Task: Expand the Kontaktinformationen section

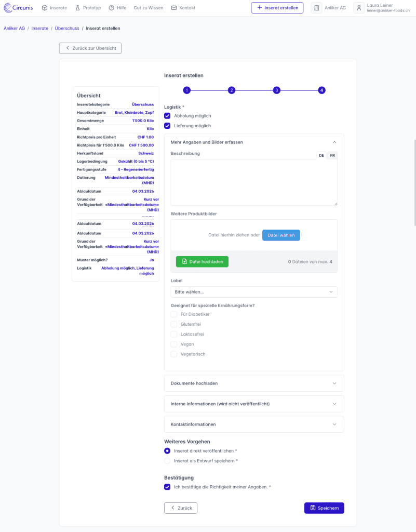Action: tap(254, 424)
